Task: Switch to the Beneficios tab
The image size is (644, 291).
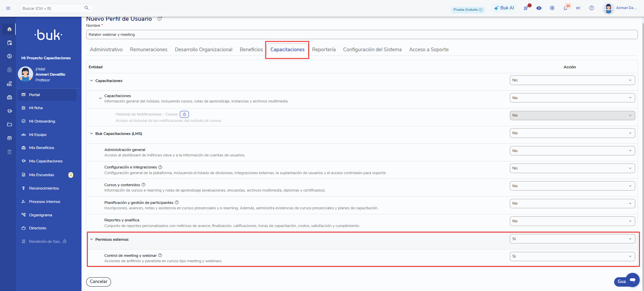Action: click(251, 50)
